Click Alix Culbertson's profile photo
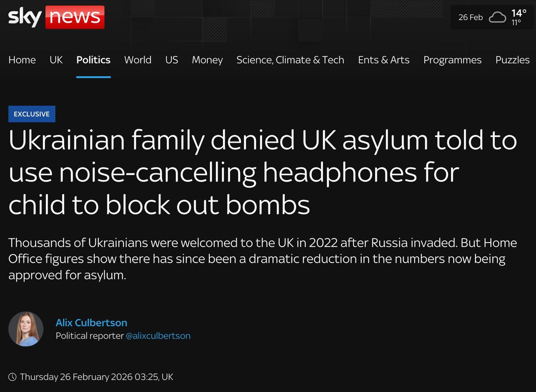 point(26,329)
